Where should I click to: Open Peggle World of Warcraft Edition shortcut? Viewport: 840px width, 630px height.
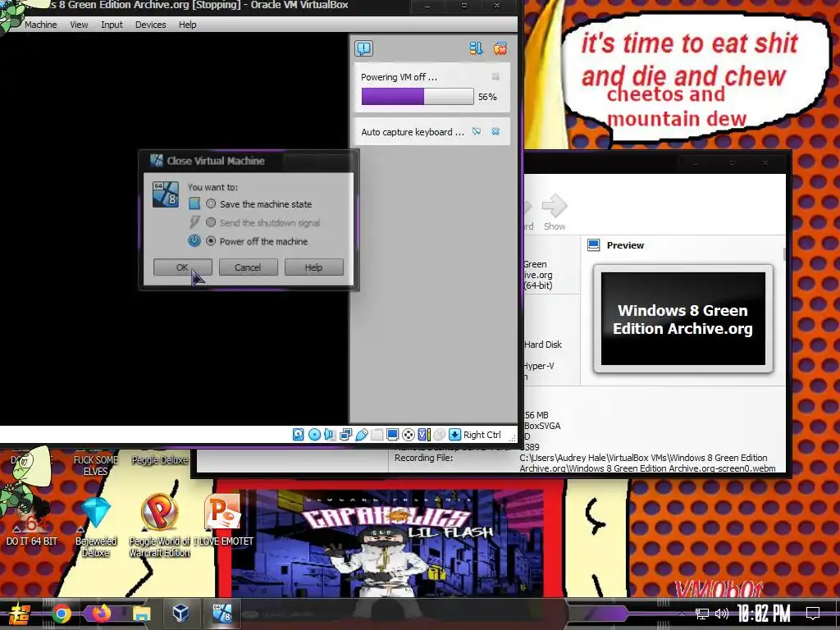click(160, 526)
